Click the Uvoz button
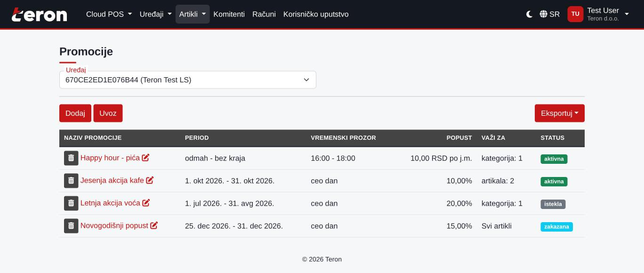Viewport: 644px width, 273px height. [108, 113]
